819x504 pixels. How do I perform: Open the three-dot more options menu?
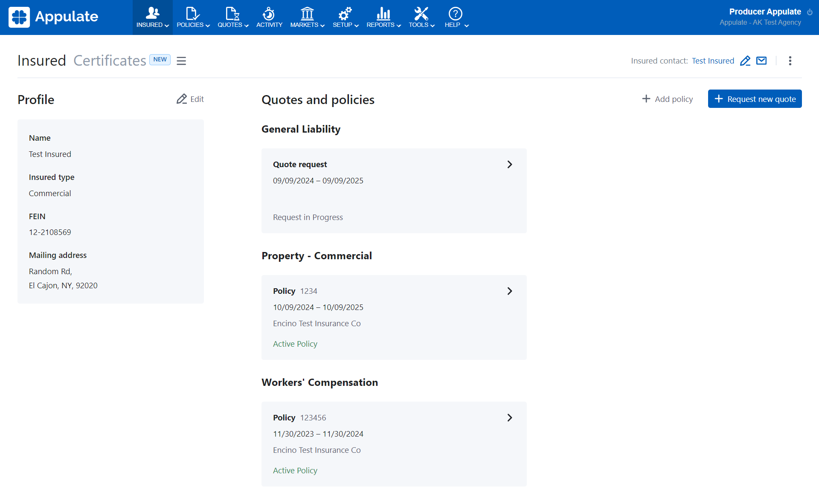pos(790,61)
